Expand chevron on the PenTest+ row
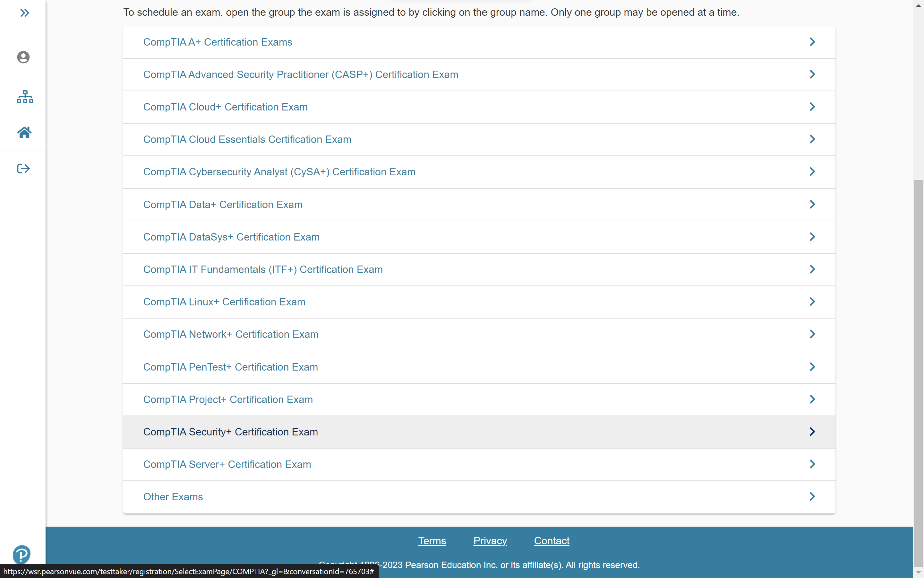 812,367
